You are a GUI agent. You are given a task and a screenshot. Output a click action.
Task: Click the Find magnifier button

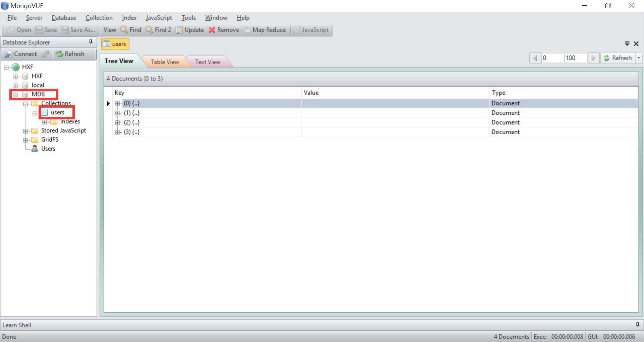click(131, 30)
